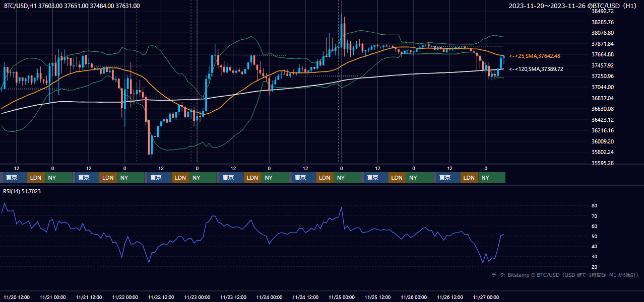Select RSI scale value 40
The image size is (644, 302).
tap(595, 246)
